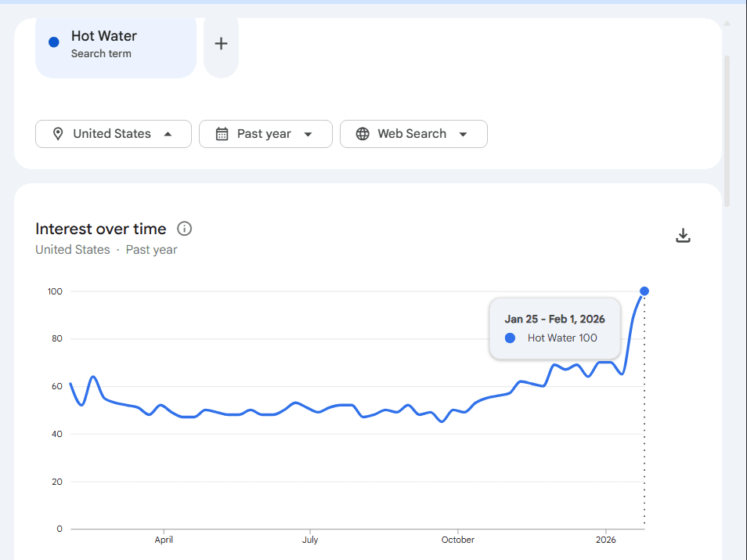Image resolution: width=747 pixels, height=560 pixels.
Task: Click the 2026 label on the x-axis
Action: (605, 540)
